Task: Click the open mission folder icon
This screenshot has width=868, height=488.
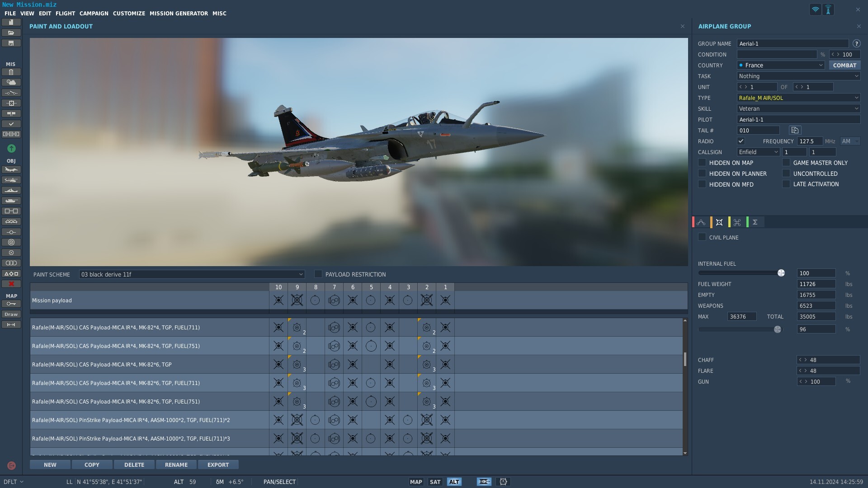Action: click(11, 33)
